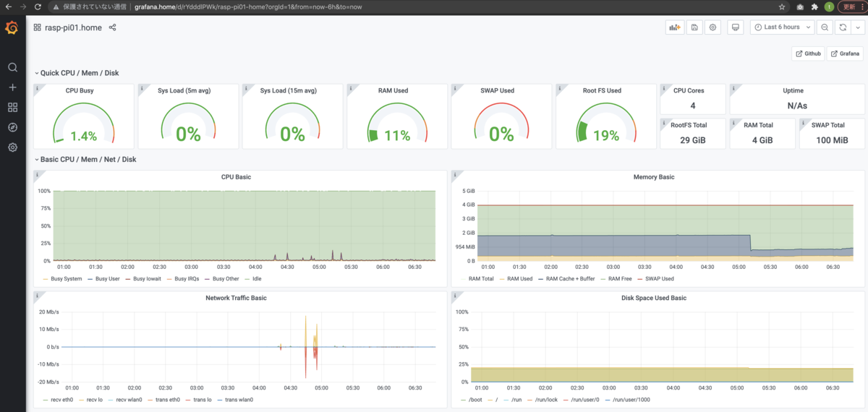868x412 pixels.
Task: Zoom out the time range
Action: click(x=824, y=27)
